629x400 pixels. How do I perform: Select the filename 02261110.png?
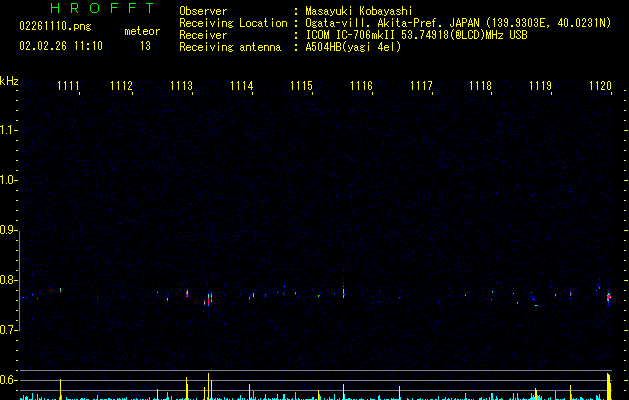point(55,26)
